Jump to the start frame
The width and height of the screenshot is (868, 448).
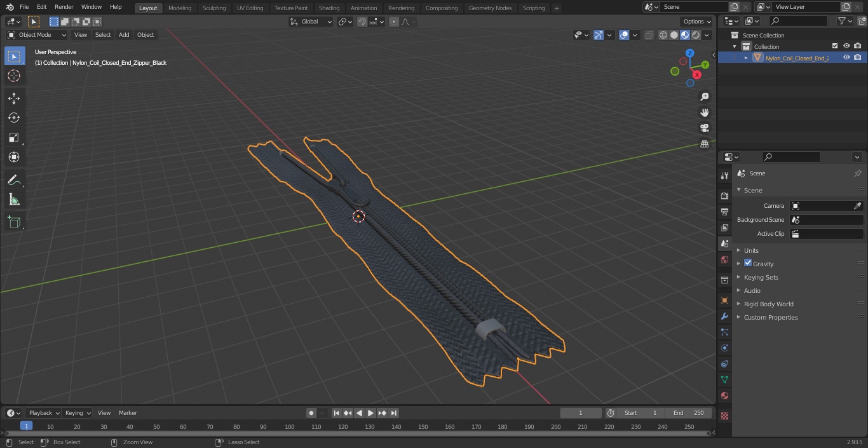pyautogui.click(x=336, y=413)
